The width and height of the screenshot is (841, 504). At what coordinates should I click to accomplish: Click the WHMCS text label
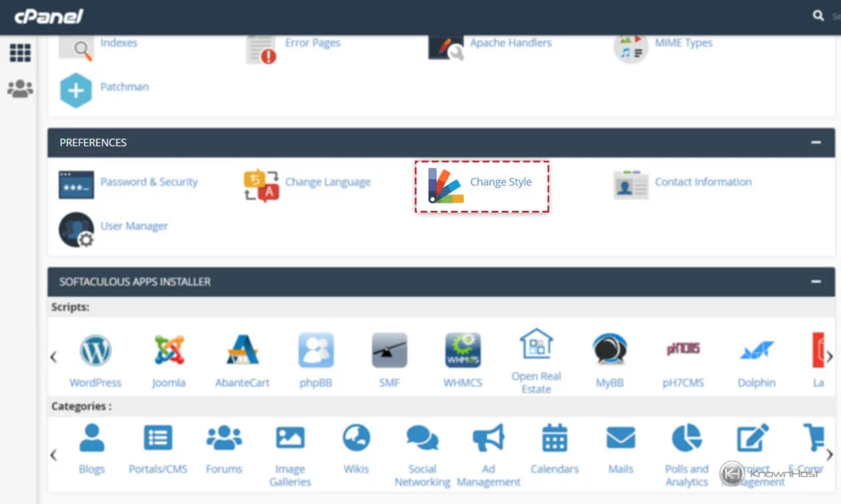[x=463, y=383]
